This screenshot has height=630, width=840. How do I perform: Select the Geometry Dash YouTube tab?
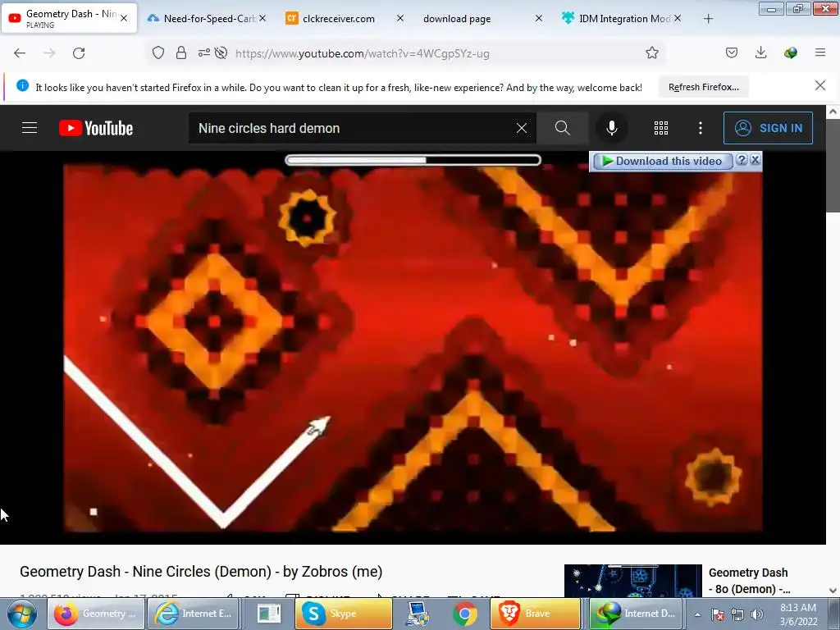[x=70, y=19]
